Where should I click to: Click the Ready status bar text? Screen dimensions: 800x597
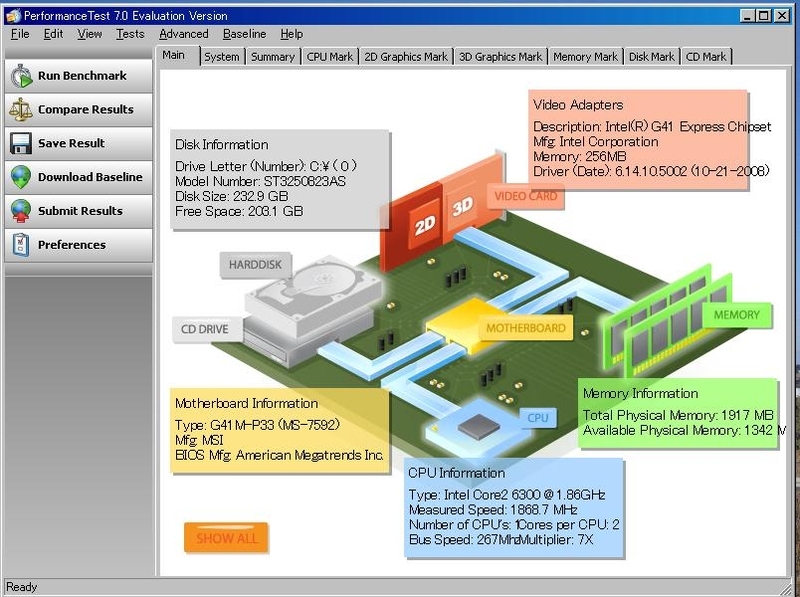click(21, 587)
